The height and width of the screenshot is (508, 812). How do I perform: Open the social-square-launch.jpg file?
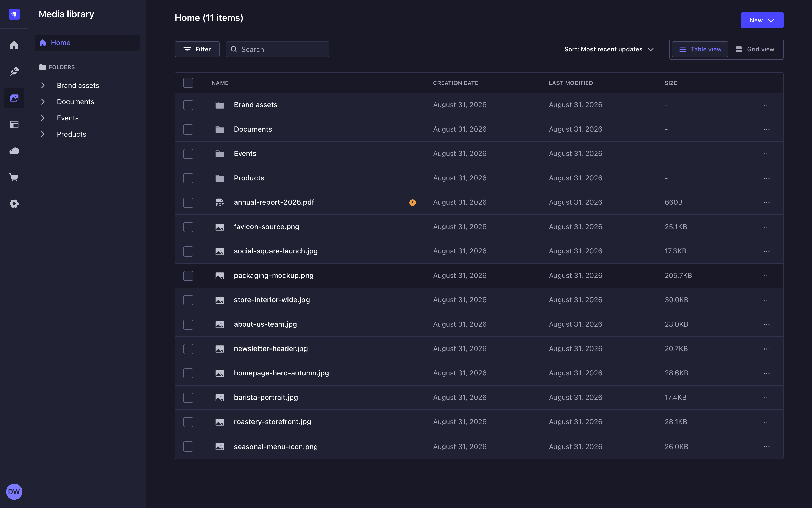(x=276, y=251)
